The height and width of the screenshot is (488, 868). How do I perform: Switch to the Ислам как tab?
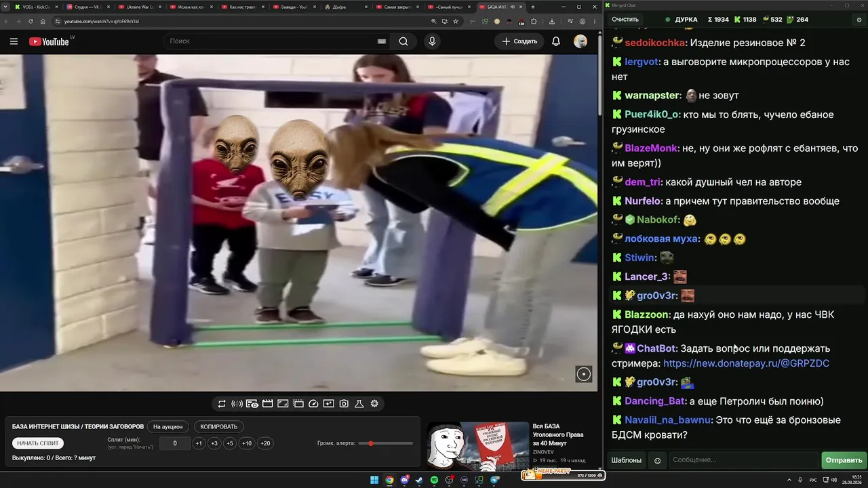pos(191,7)
